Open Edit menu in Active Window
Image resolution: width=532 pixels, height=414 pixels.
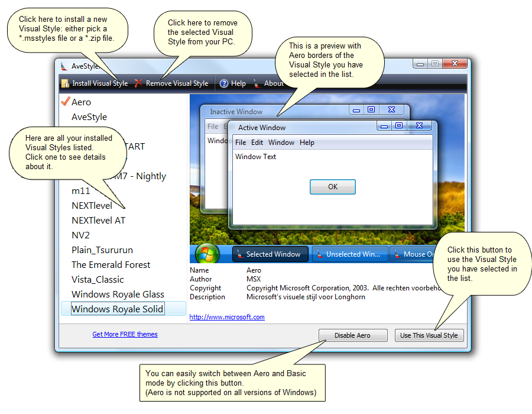[x=257, y=143]
